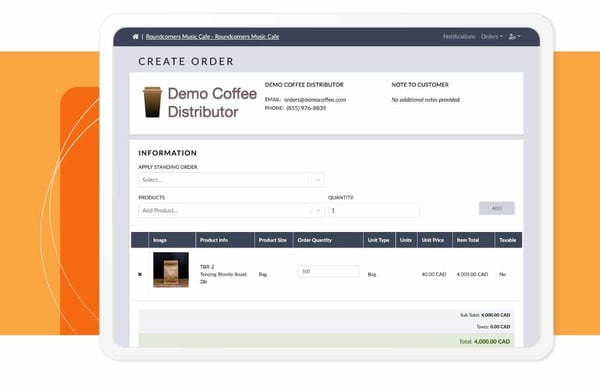Viewport: 600px width, 386px height.
Task: Expand the Add Product dropdown arrow
Action: [318, 210]
